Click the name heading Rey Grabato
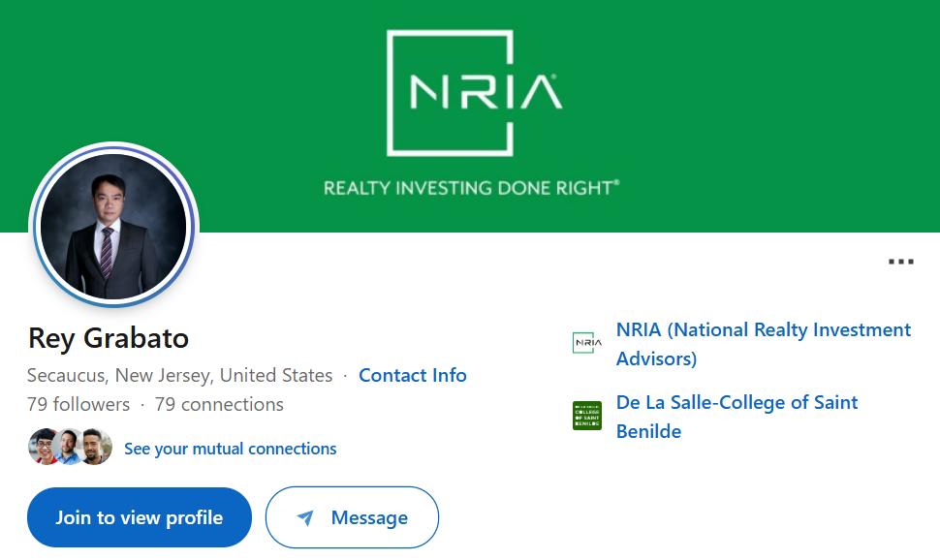The image size is (940, 560). (109, 338)
